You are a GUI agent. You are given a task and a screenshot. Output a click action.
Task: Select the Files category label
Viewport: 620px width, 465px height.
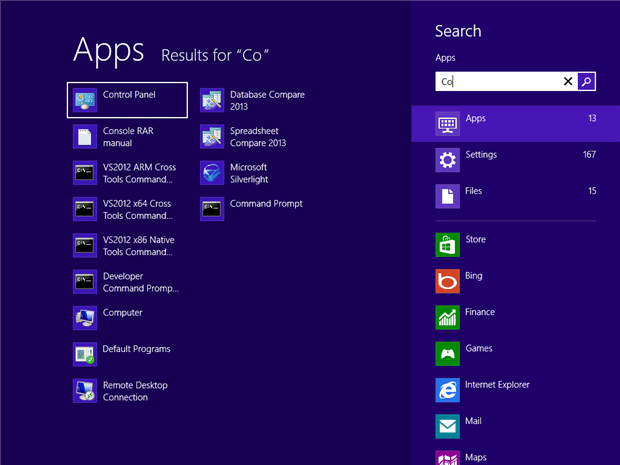coord(473,191)
